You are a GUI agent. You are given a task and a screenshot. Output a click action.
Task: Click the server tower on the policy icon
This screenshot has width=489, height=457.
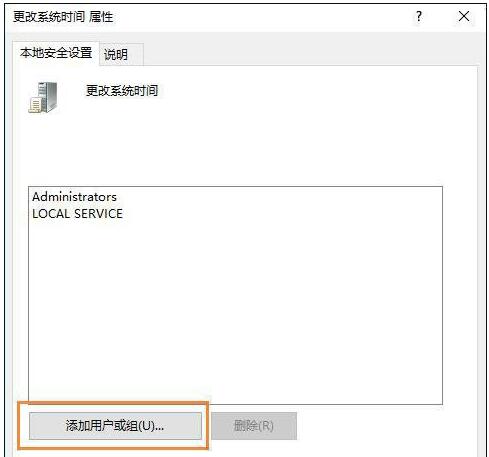pos(47,96)
